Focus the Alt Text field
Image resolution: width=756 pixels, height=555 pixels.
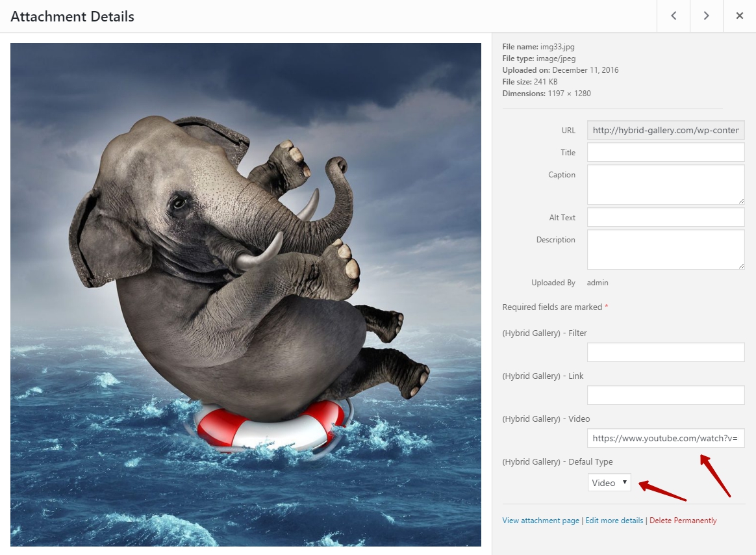click(665, 217)
